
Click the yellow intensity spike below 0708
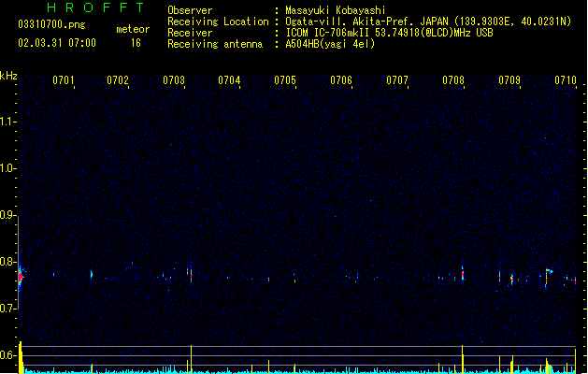pyautogui.click(x=463, y=359)
